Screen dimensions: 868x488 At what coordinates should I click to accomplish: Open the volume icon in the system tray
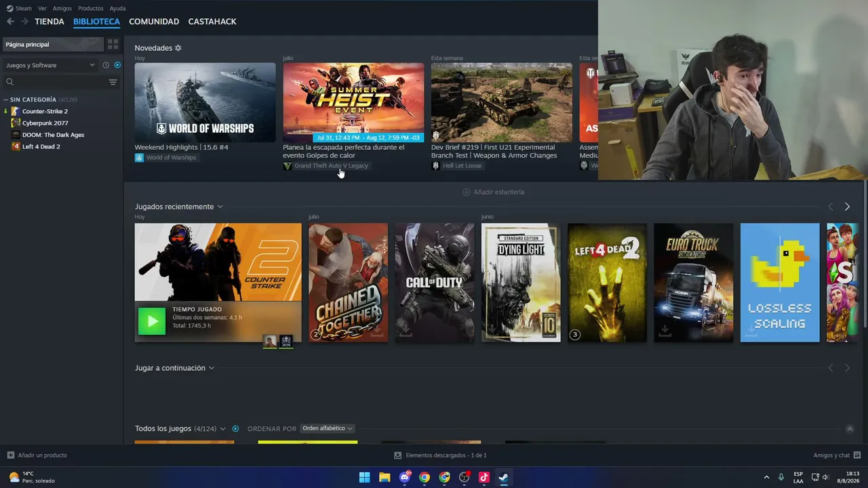point(826,477)
